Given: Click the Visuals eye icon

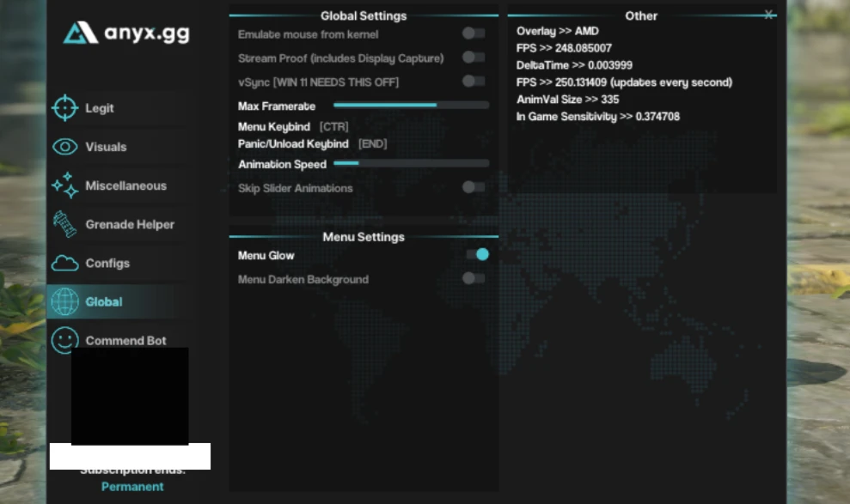Looking at the screenshot, I should pyautogui.click(x=65, y=147).
